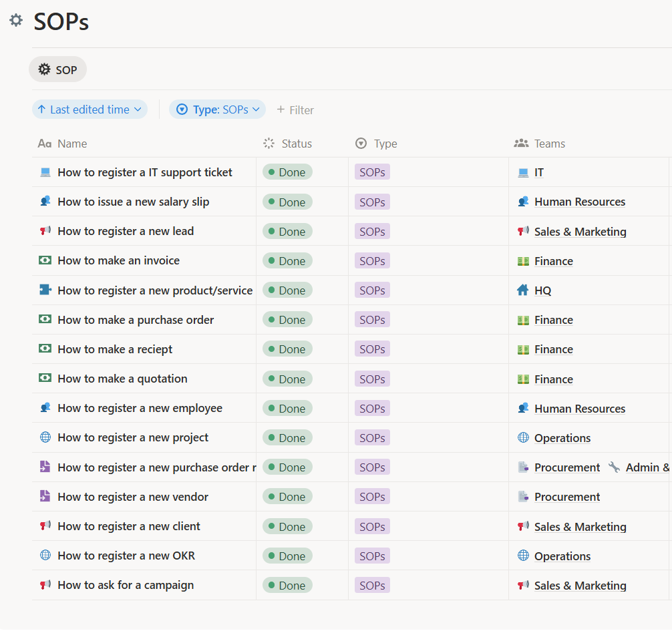This screenshot has height=631, width=672.
Task: Open the Human Resources team link for salary slip
Action: pos(579,202)
